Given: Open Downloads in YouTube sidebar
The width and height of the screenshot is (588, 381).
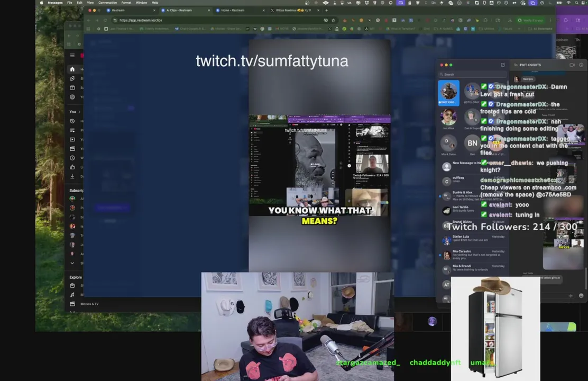Looking at the screenshot, I should pyautogui.click(x=75, y=176).
